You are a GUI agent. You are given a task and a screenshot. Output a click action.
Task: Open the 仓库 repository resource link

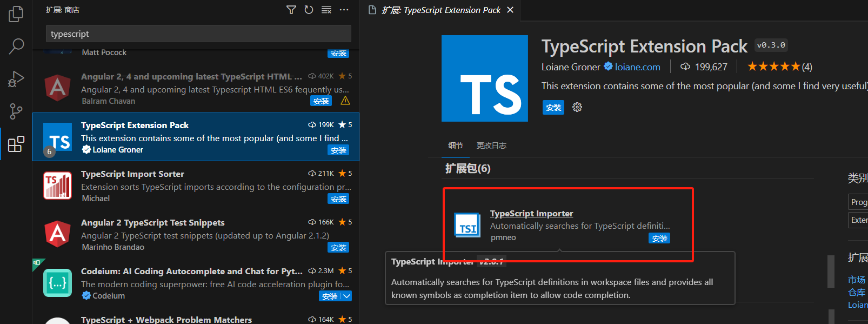tap(857, 292)
